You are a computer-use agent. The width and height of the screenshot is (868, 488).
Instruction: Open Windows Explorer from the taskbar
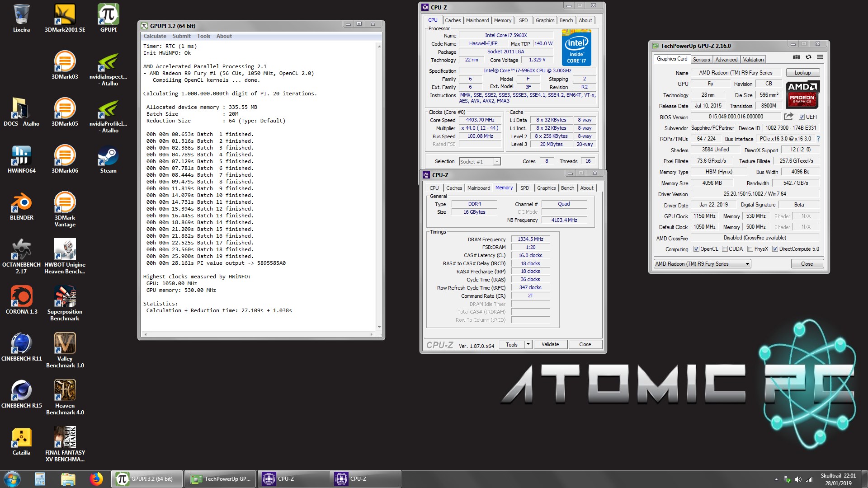[x=68, y=479]
